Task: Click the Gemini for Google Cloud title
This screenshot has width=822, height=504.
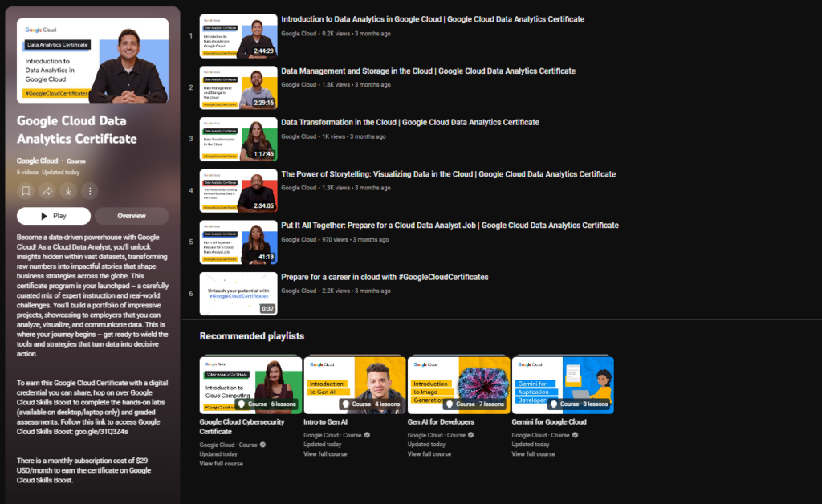Action: point(549,422)
